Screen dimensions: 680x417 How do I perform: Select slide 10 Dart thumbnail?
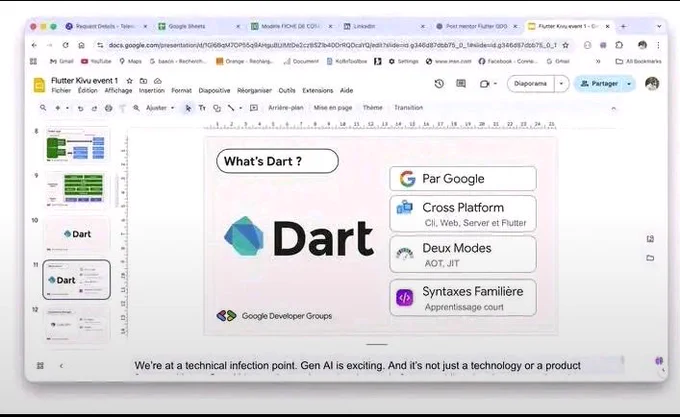click(76, 234)
